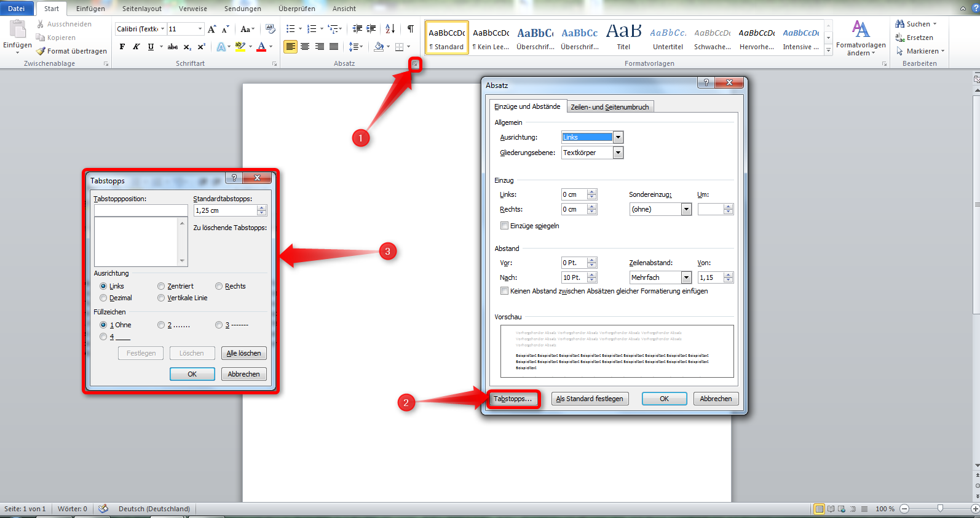Expand Markieren dropdown
Viewport: 980px width, 518px height.
pos(942,51)
